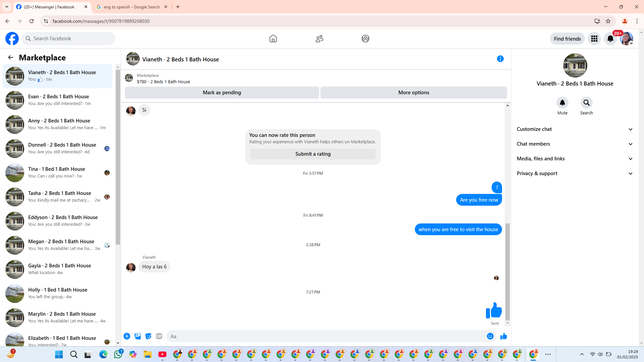
Task: Open chat with Tasha
Action: click(58, 197)
